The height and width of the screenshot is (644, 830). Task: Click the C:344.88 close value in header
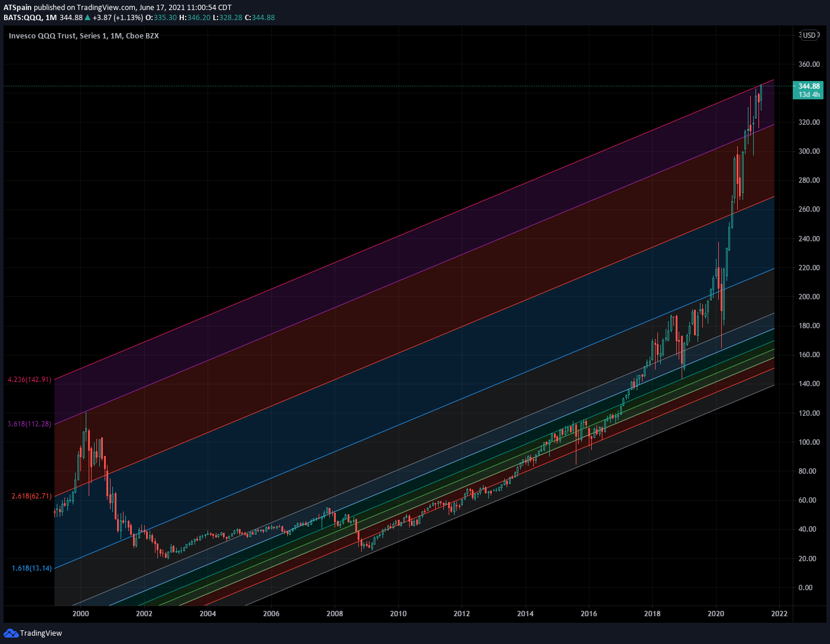click(x=260, y=18)
